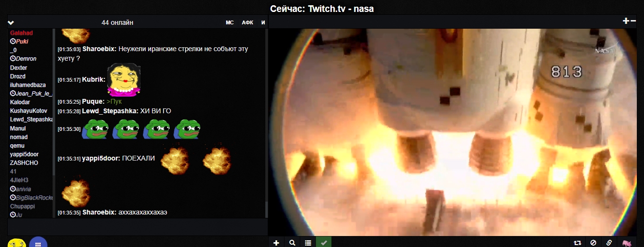Image resolution: width=644 pixels, height=247 pixels.
Task: Click the green >Пук message text
Action: click(x=114, y=102)
